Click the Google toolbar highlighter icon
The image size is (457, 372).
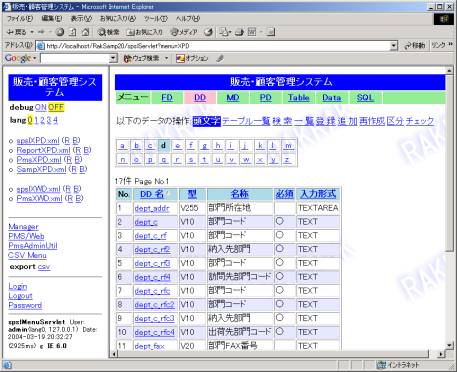click(x=220, y=58)
